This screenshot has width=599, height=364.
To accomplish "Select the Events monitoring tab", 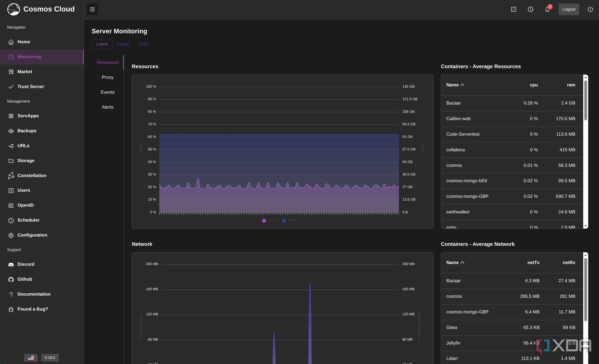I will tap(107, 92).
